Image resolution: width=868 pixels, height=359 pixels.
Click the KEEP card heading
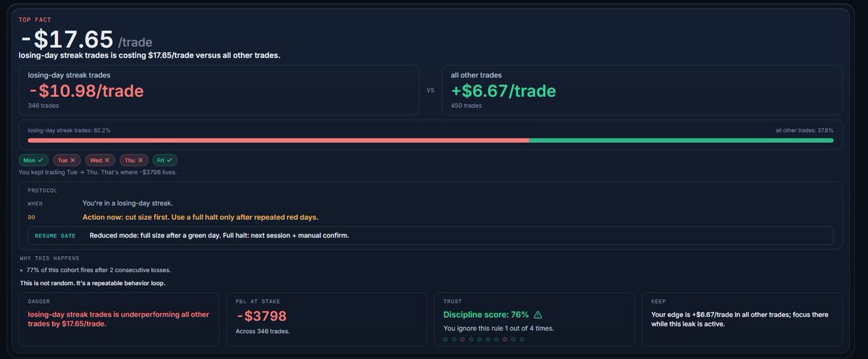[x=658, y=302]
